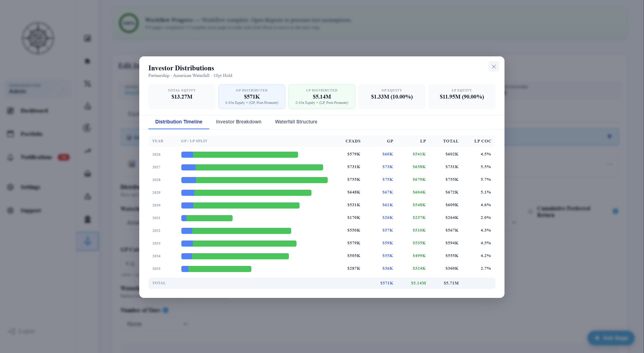Open the Waterfall Structure tab

(x=296, y=122)
